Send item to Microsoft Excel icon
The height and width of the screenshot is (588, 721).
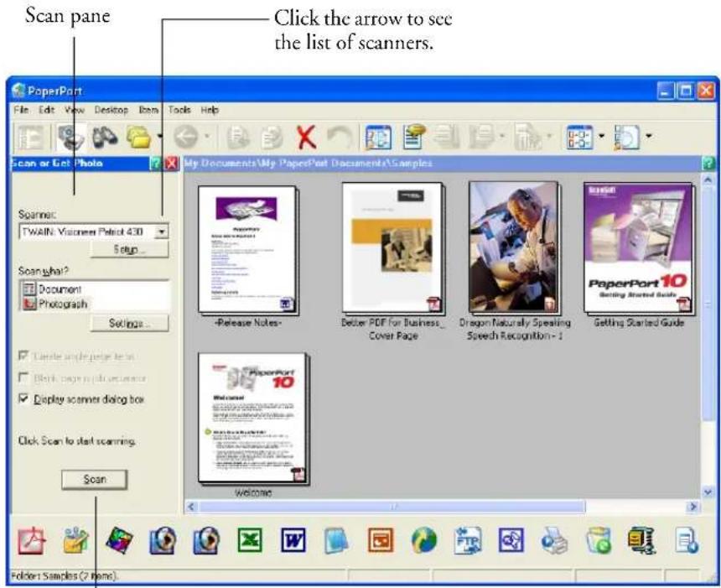click(249, 540)
